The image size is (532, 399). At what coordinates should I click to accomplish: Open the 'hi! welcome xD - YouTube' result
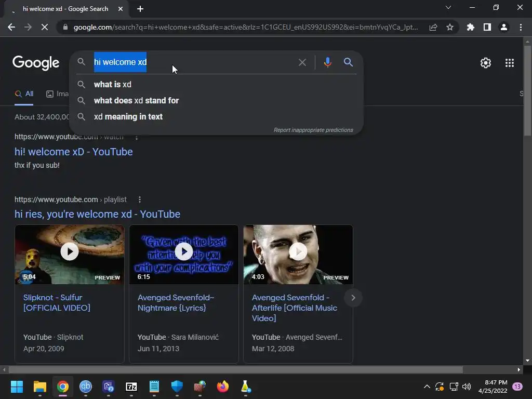coord(73,152)
